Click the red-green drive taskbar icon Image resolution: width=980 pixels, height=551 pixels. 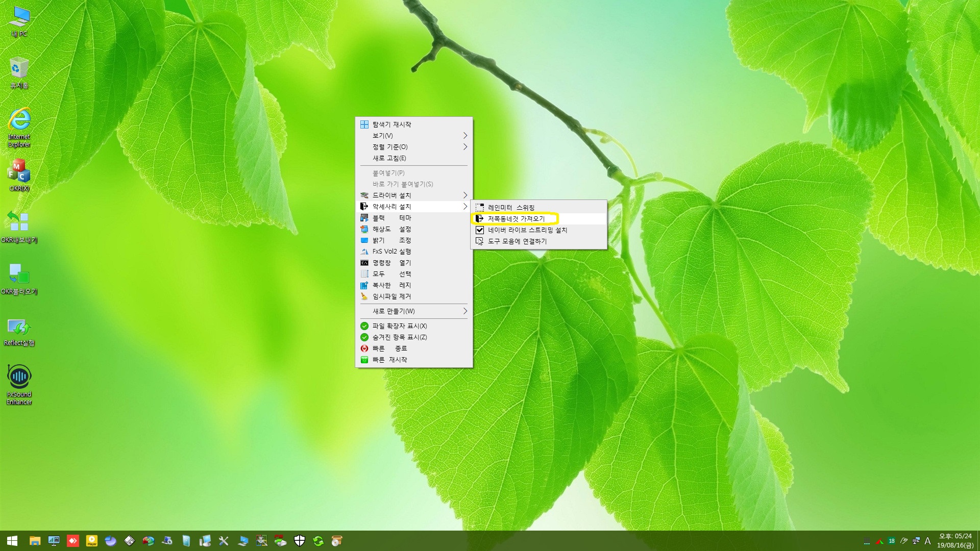pos(280,541)
